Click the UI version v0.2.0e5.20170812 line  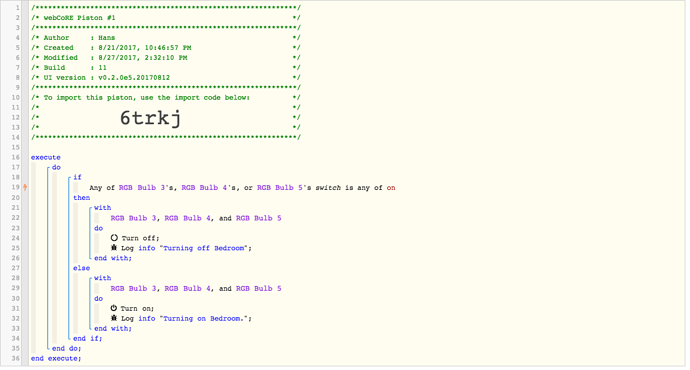point(106,77)
